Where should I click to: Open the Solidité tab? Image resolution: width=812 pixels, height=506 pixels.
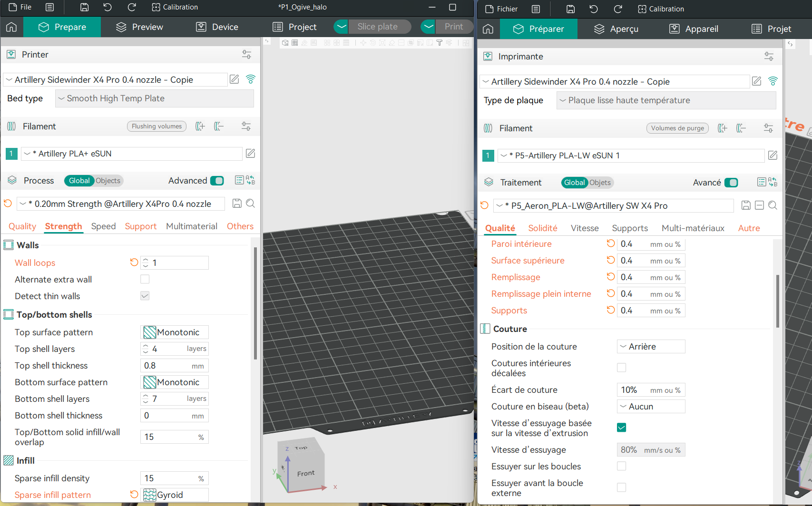[542, 228]
